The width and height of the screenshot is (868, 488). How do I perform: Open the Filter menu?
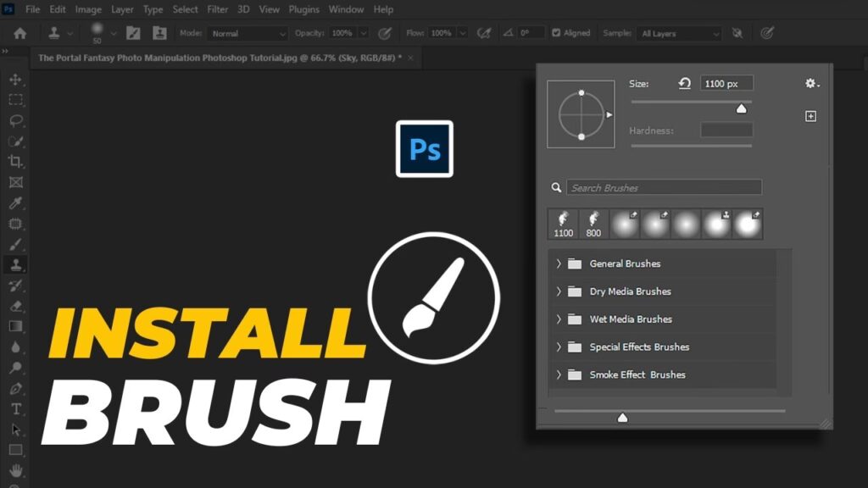click(x=218, y=9)
